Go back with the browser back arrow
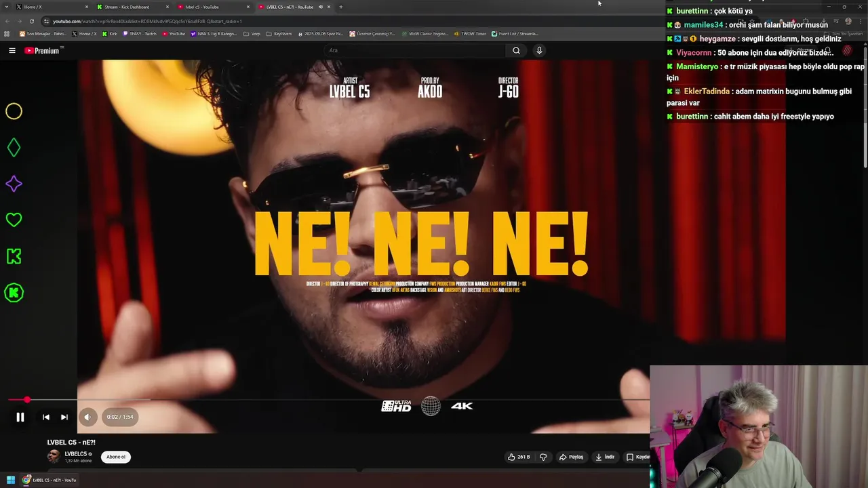The width and height of the screenshot is (868, 488). point(7,21)
